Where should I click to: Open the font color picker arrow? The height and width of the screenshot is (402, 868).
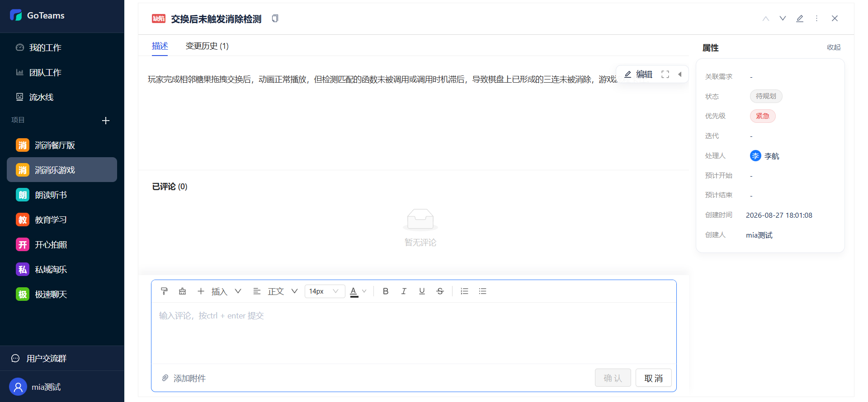(x=364, y=291)
